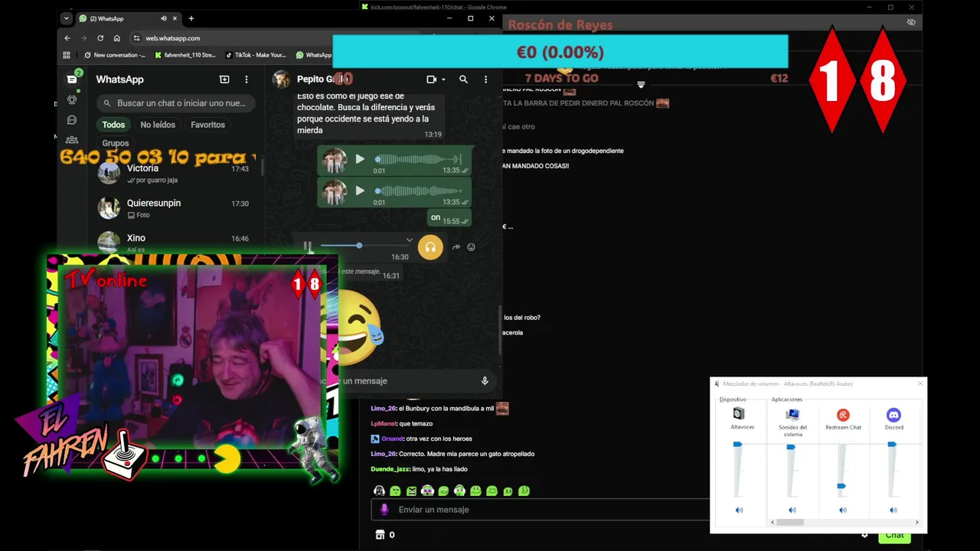980x551 pixels.
Task: Play the first 13:35 voice message
Action: click(360, 159)
